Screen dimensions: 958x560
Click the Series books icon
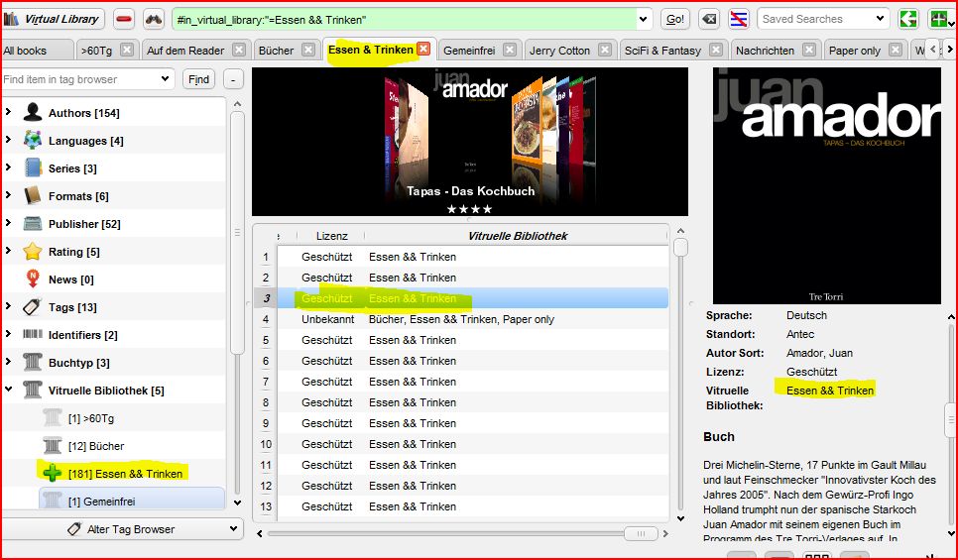click(x=33, y=168)
